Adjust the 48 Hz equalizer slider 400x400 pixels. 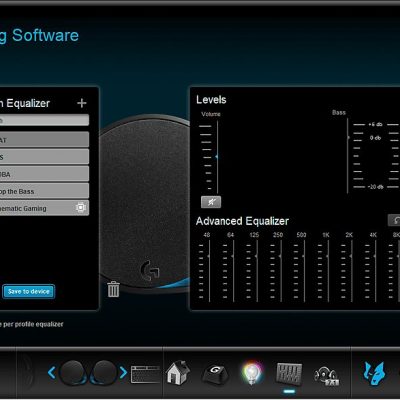click(209, 271)
